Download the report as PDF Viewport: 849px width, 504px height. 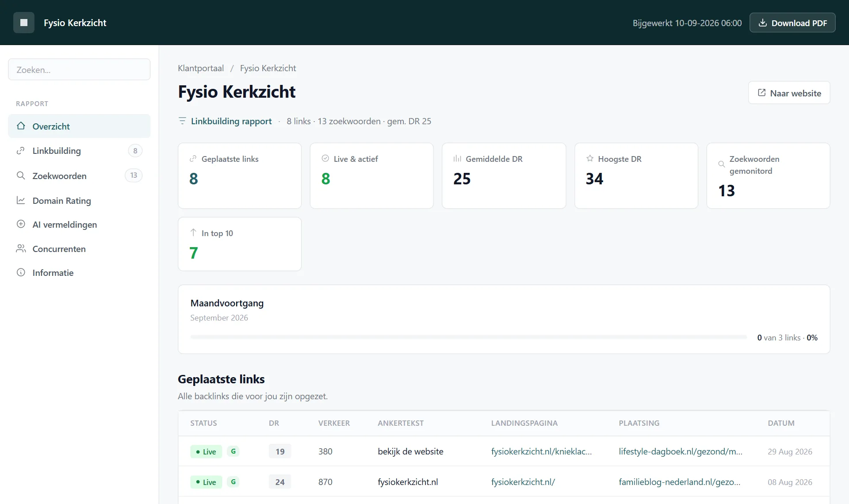(792, 23)
